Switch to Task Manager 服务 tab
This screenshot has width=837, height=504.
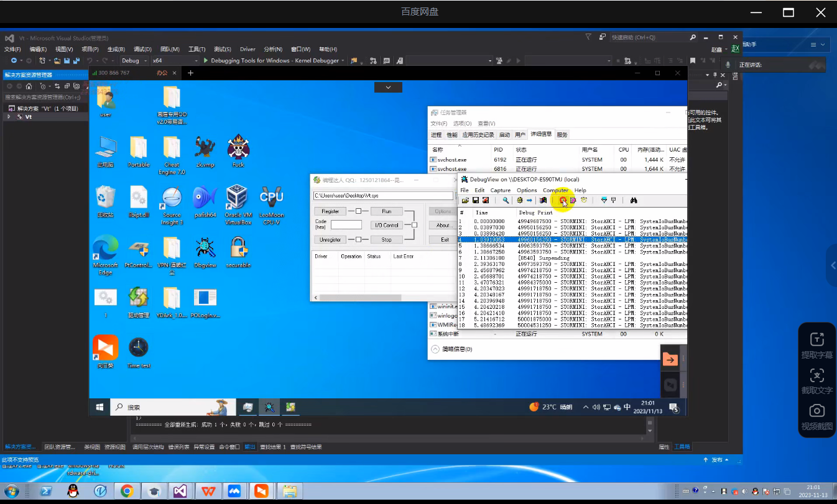click(x=562, y=135)
